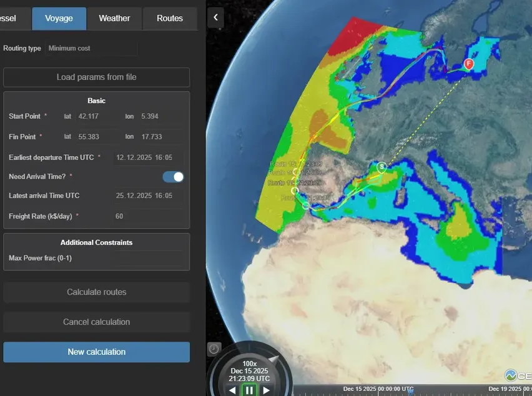Image resolution: width=532 pixels, height=396 pixels.
Task: Click Load params from file
Action: tap(96, 77)
